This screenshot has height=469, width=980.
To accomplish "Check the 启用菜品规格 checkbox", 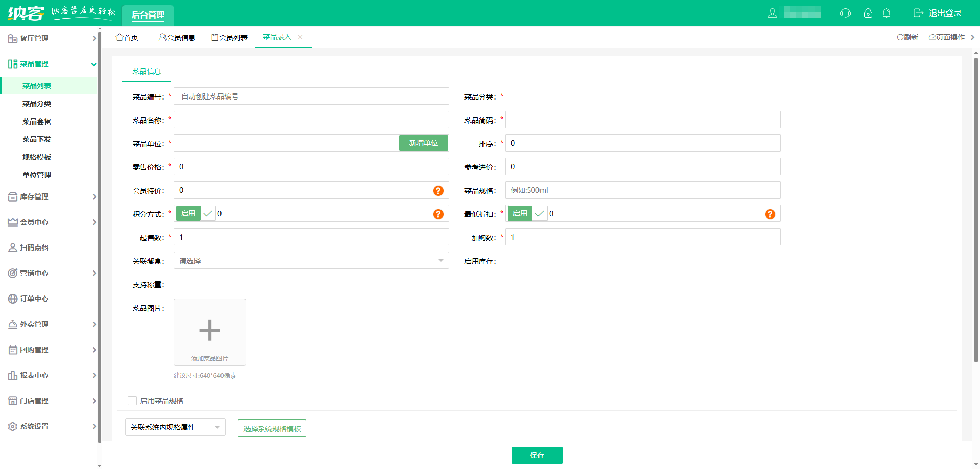I will point(132,401).
